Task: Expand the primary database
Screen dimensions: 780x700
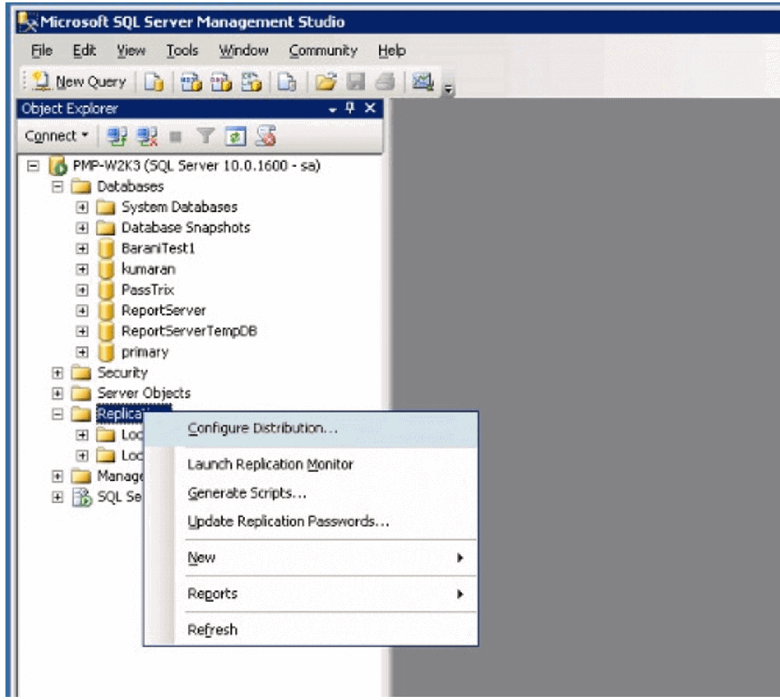Action: click(82, 352)
